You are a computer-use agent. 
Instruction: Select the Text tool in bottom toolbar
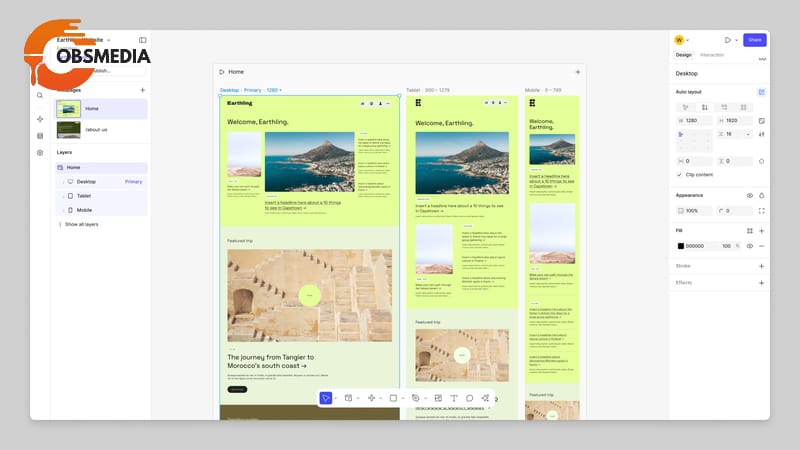453,398
